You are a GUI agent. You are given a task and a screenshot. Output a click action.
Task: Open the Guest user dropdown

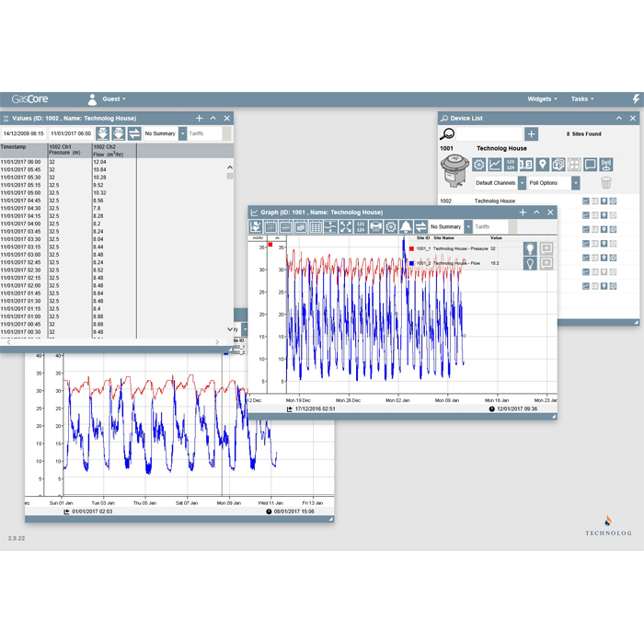(x=114, y=99)
